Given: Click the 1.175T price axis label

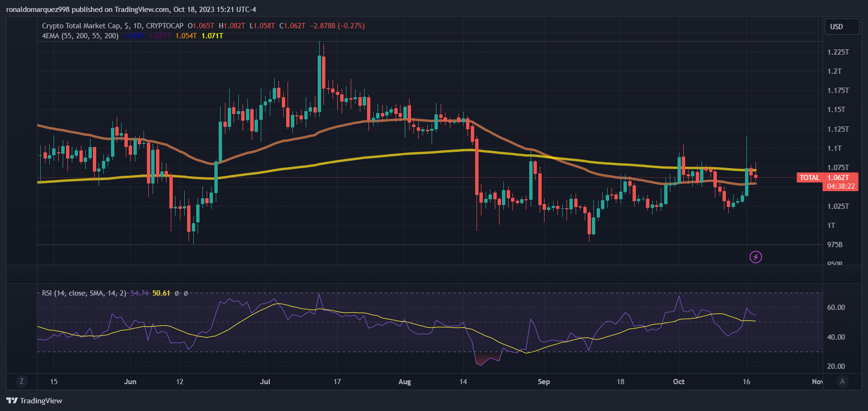Looking at the screenshot, I should [x=838, y=90].
